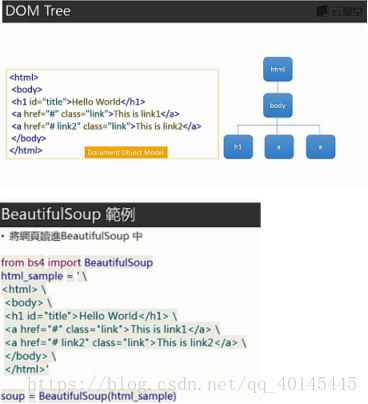Click the link1 anchor line in the code sample
The image size is (368, 404).
pos(112,329)
